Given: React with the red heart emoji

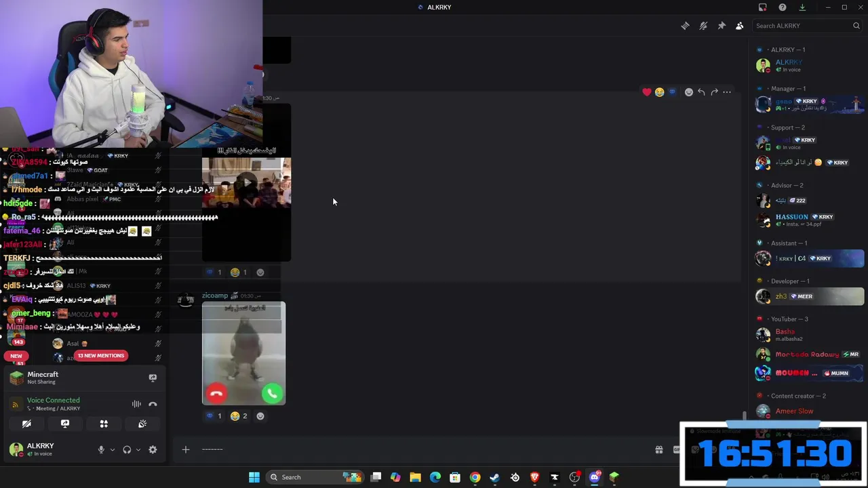Looking at the screenshot, I should (x=646, y=92).
